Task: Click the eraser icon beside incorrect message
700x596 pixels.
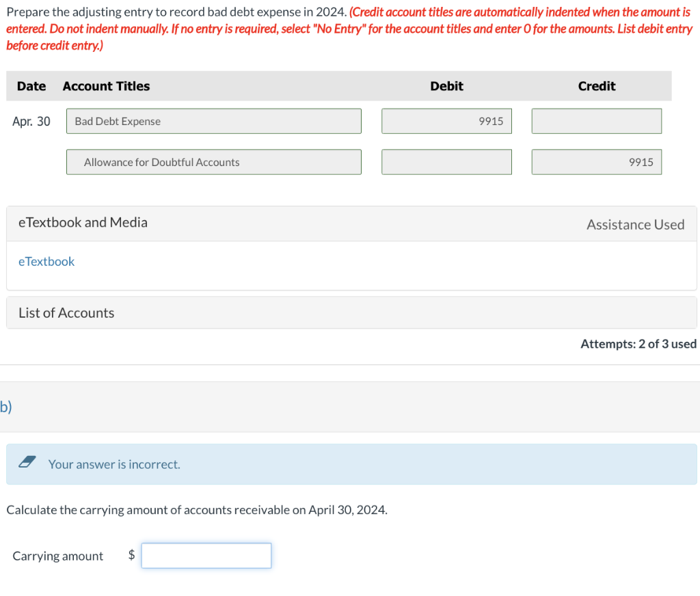Action: click(x=27, y=462)
